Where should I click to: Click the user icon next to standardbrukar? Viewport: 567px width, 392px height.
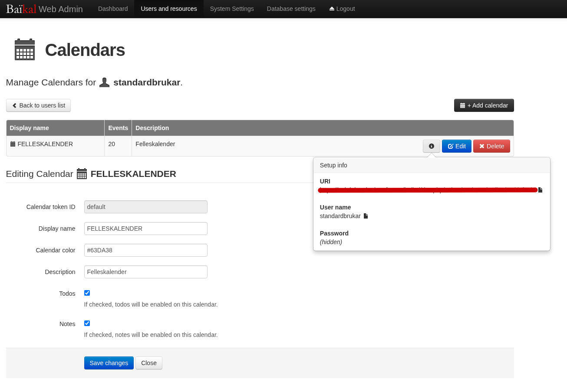point(104,82)
